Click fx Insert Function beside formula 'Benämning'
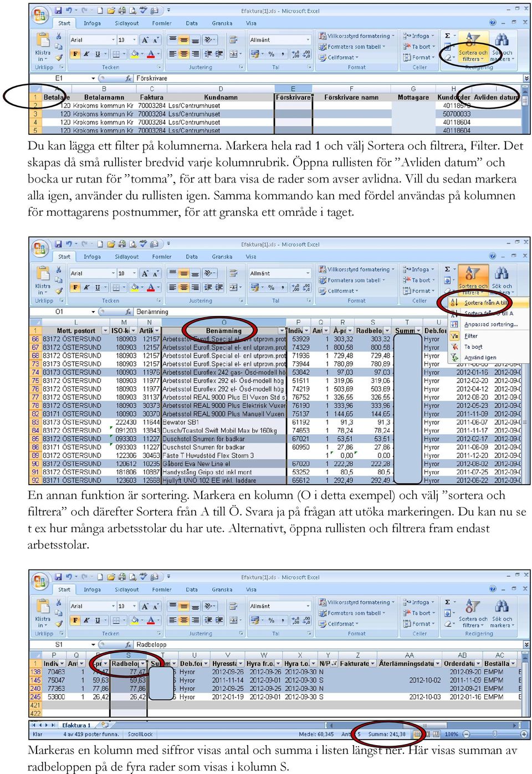This screenshot has height=774, width=532. pos(128,312)
